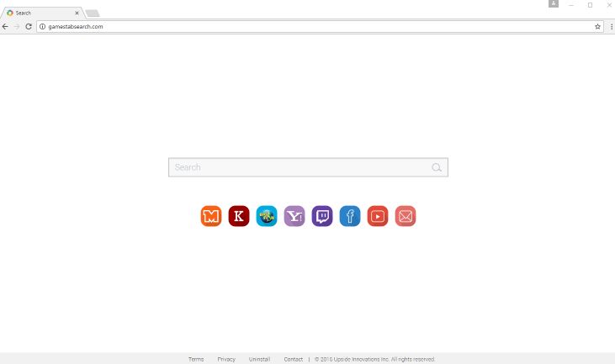Go back using the back arrow
Image resolution: width=615 pixels, height=364 pixels.
click(x=5, y=27)
